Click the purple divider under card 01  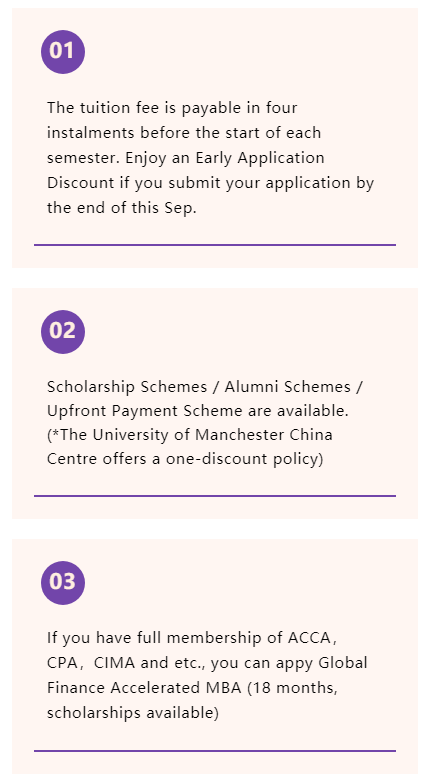215,245
